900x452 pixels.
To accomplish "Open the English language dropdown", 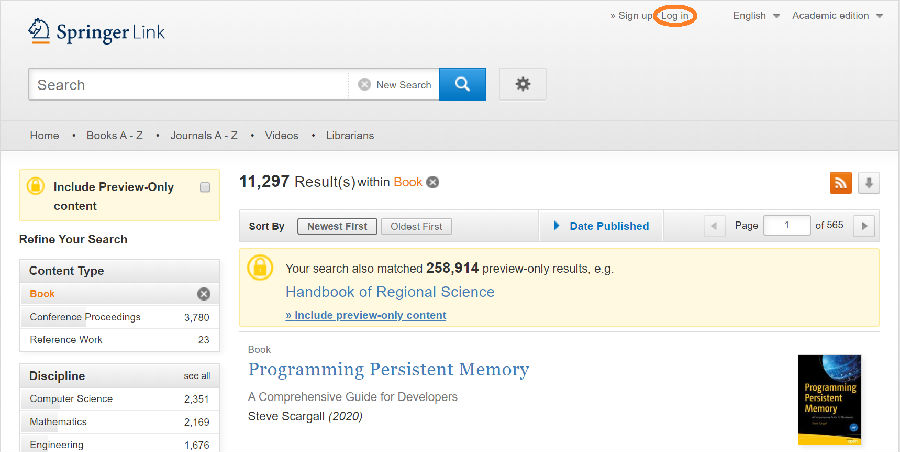I will pyautogui.click(x=755, y=16).
